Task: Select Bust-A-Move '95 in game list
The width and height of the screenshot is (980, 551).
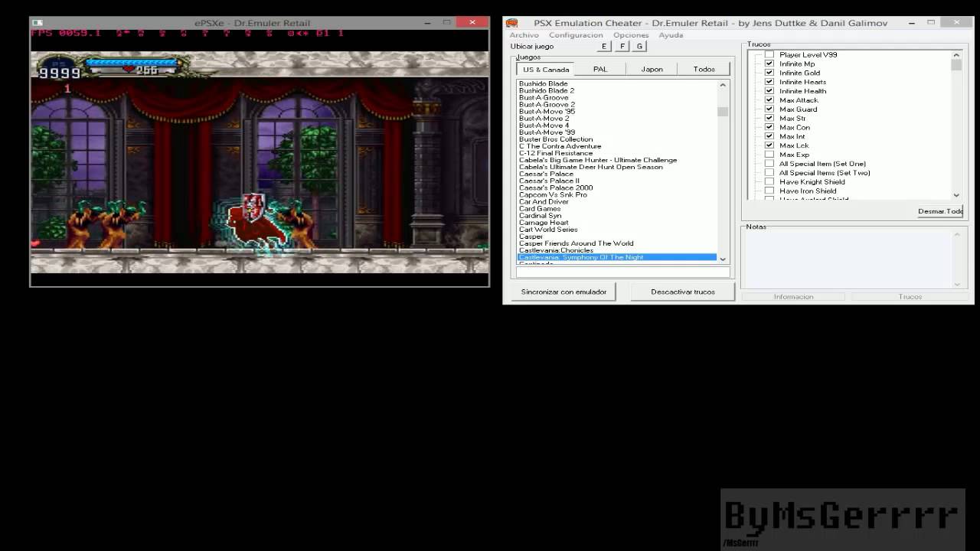Action: (547, 111)
